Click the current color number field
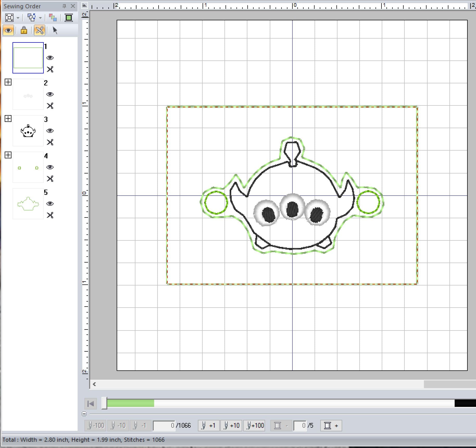Viewport: 476px width, 448px height. pos(300,426)
